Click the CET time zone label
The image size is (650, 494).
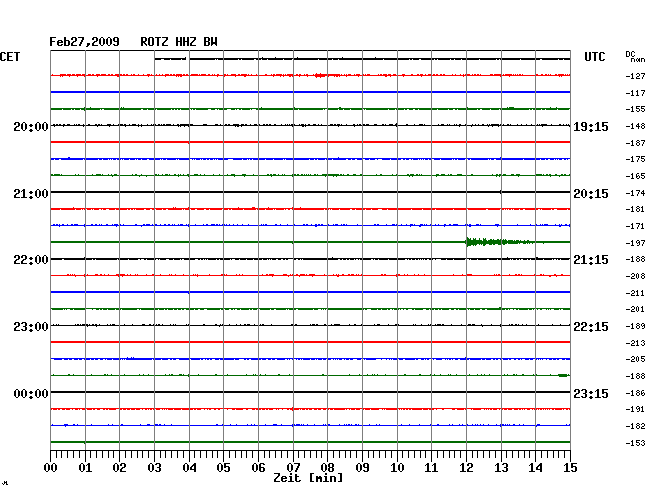pyautogui.click(x=10, y=57)
